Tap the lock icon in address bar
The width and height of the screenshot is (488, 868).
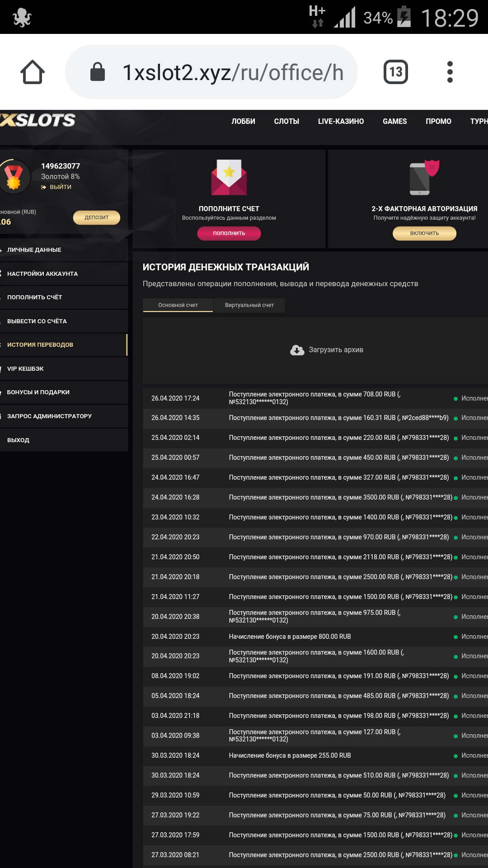point(98,72)
